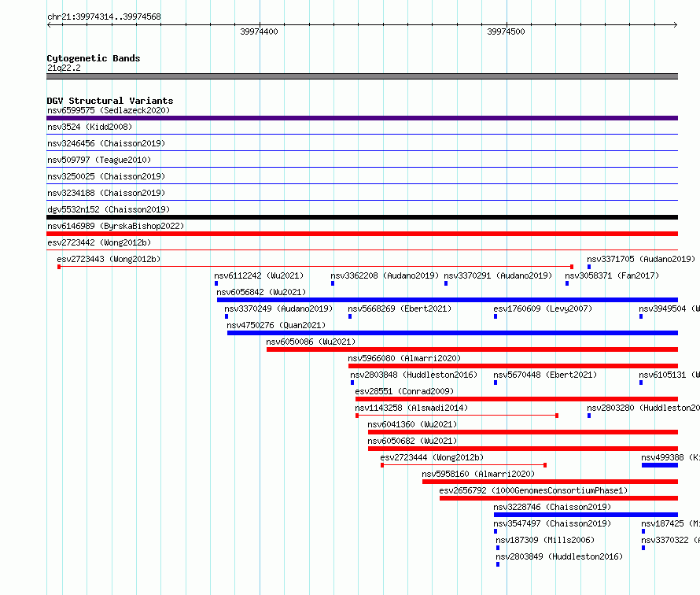Click the small blue nsv6112242 marker

(x=216, y=283)
